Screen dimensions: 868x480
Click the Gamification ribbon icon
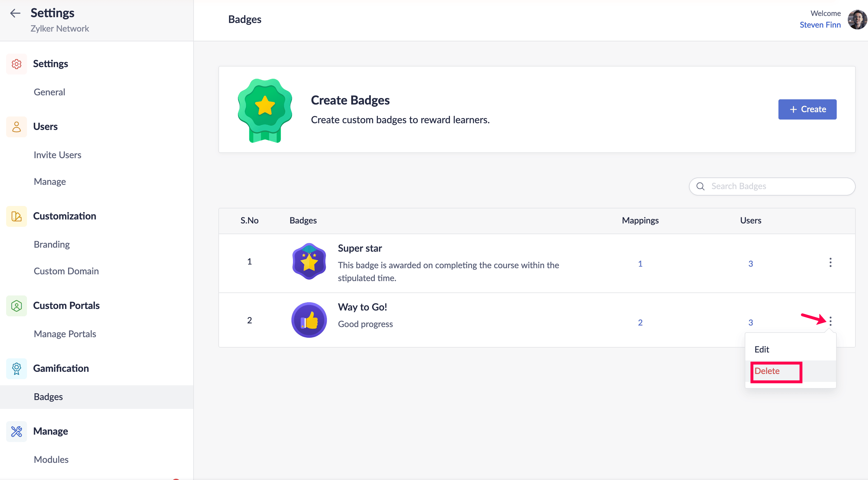(x=17, y=368)
